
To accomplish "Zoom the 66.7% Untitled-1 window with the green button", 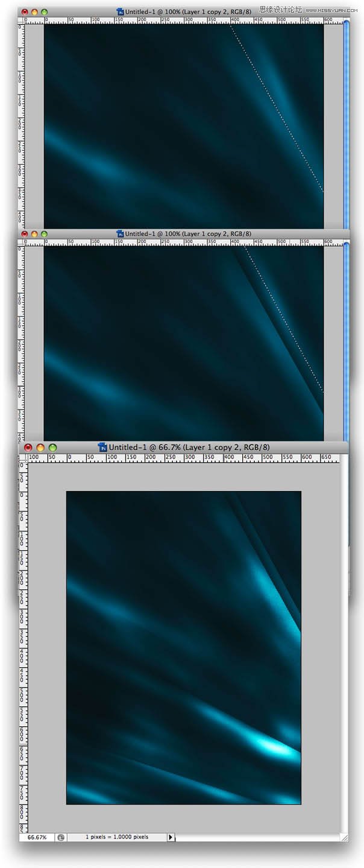I will [x=53, y=448].
